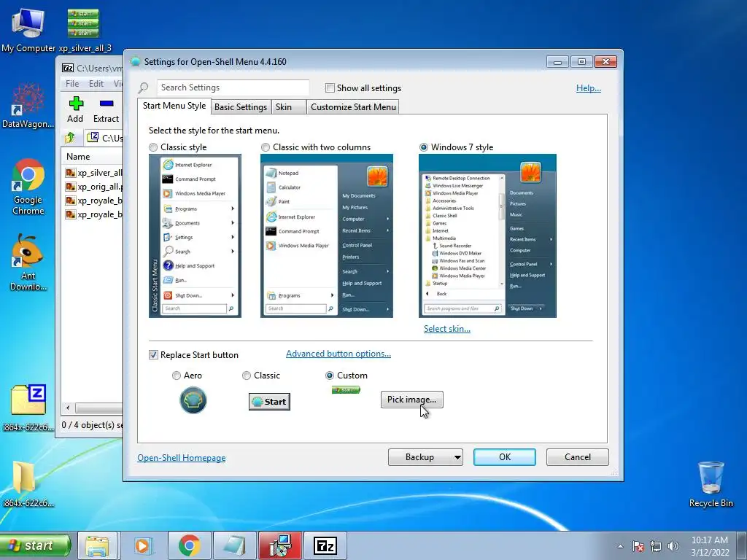Click OK to apply settings

505,457
